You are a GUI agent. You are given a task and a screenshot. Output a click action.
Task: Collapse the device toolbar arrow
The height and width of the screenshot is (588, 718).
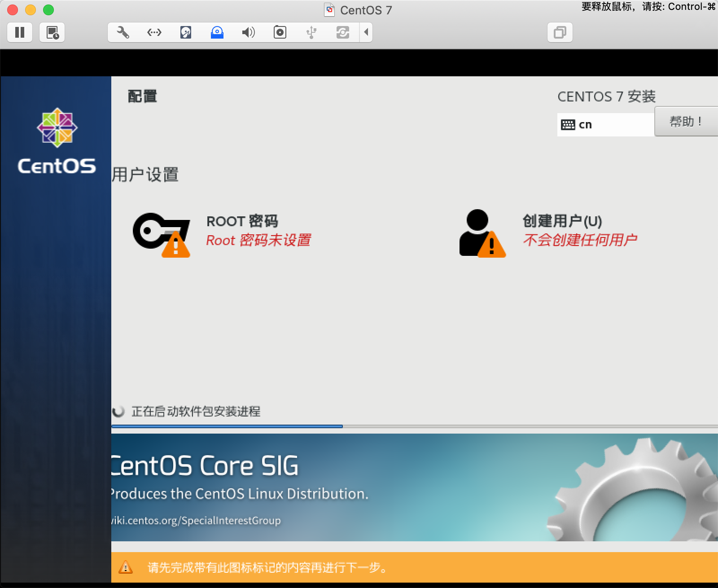point(366,32)
